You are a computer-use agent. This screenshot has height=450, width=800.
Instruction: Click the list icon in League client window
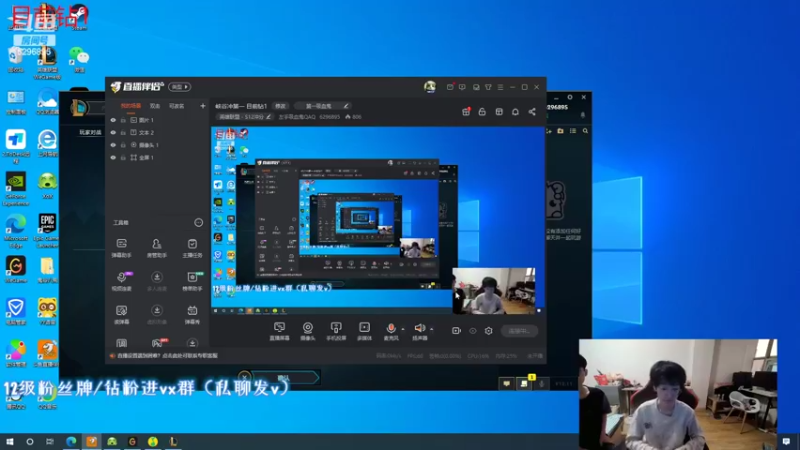point(572,131)
